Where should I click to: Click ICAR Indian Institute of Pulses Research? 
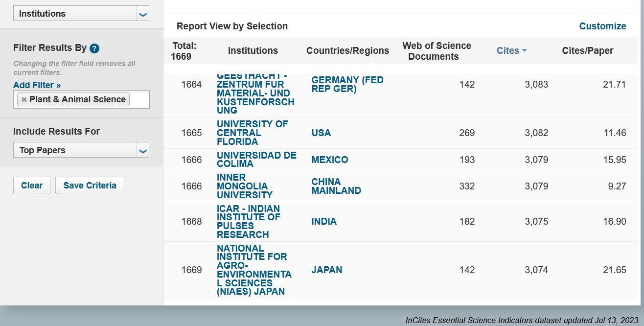tap(249, 221)
